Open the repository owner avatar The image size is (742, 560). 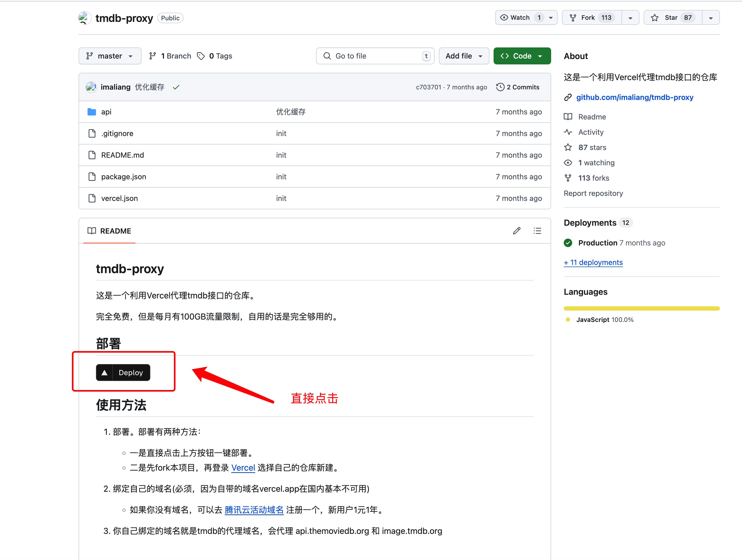pos(85,18)
